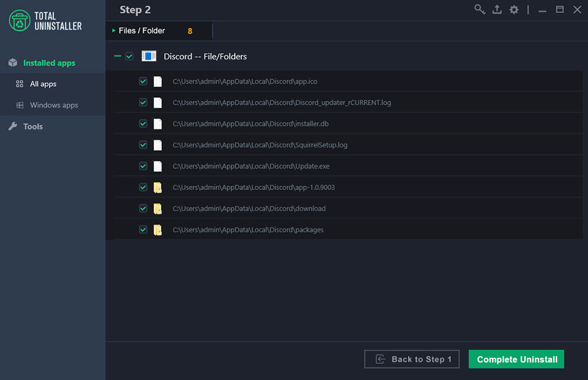Open the Tools section

(x=33, y=126)
